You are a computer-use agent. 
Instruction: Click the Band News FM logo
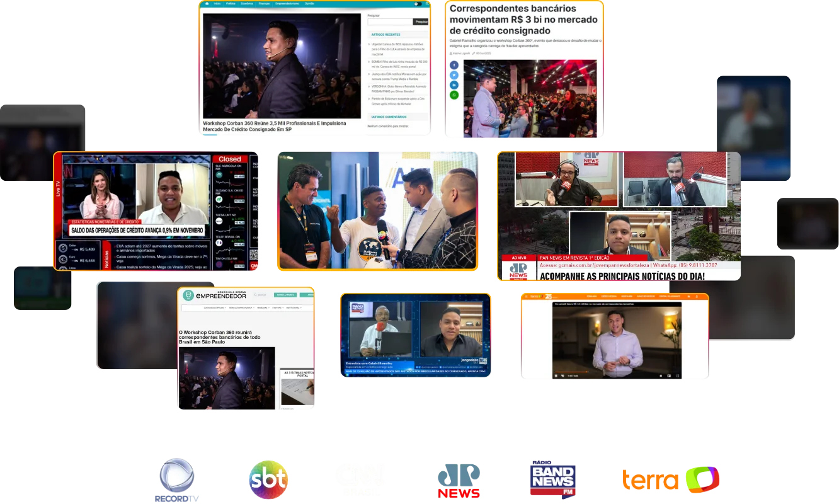554,479
